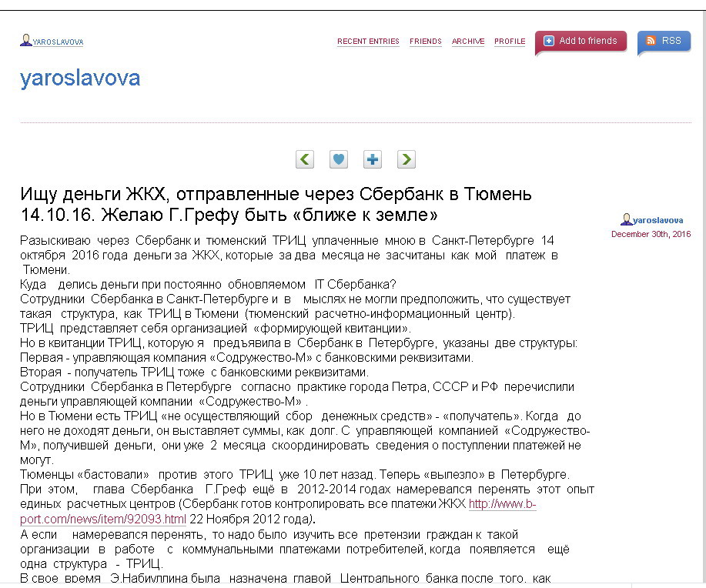Click the December 30th, 2016 date
706x588 pixels.
click(x=651, y=234)
